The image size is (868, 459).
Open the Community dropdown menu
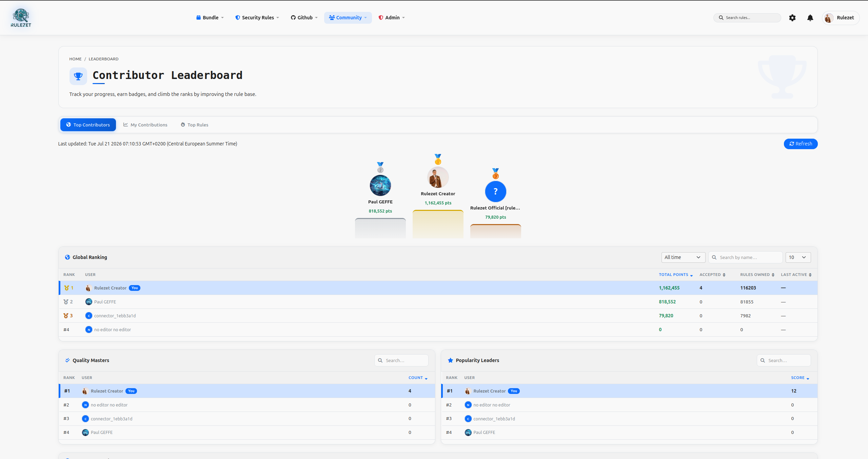click(348, 18)
